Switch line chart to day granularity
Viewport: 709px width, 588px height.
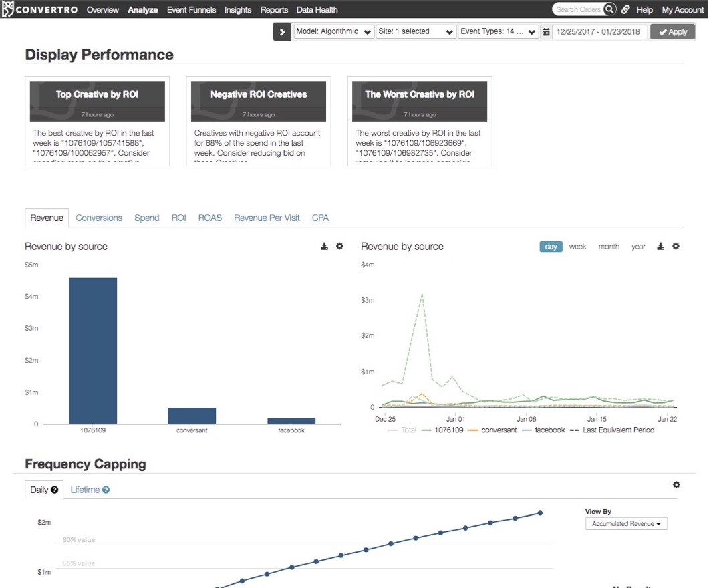coord(551,247)
